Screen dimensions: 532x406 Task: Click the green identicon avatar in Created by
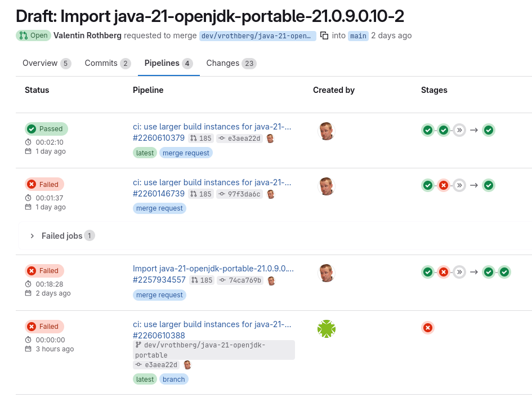pyautogui.click(x=327, y=329)
